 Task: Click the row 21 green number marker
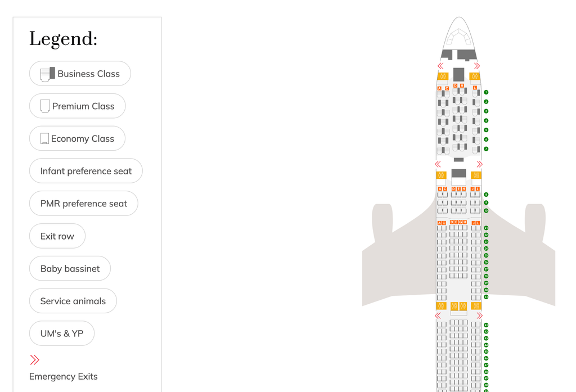click(x=486, y=228)
